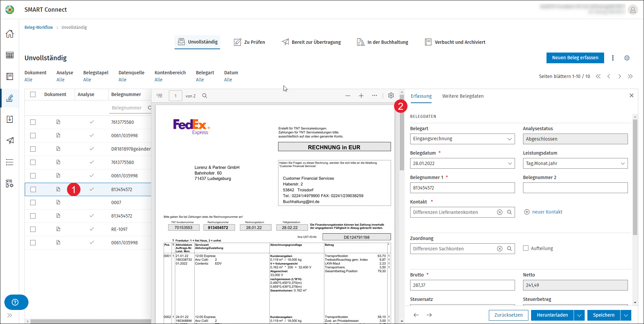
Task: Clear the Kontakt field value
Action: point(500,212)
